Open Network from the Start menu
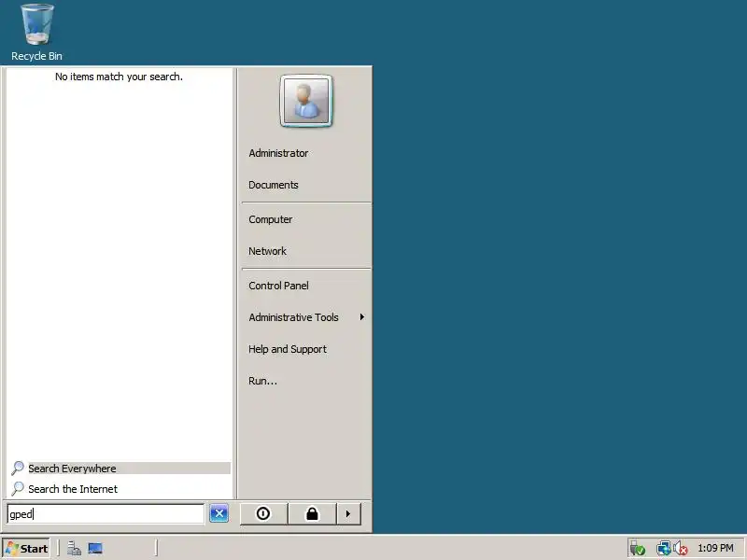 pos(268,251)
